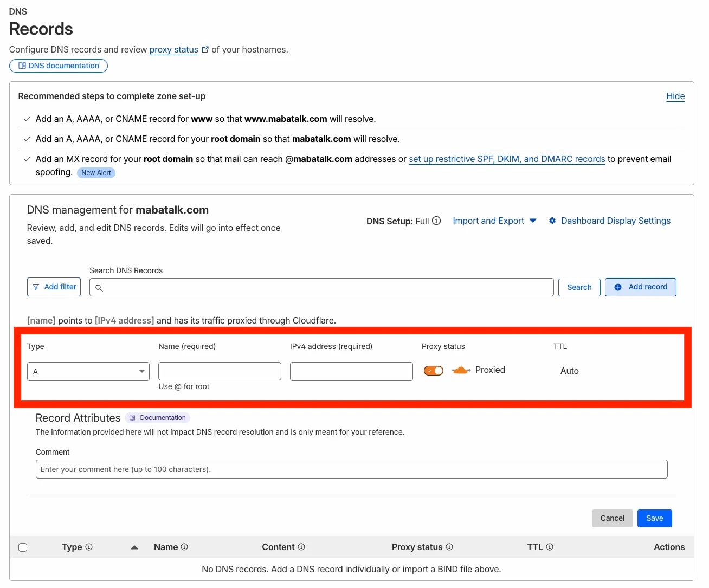The height and width of the screenshot is (588, 709).
Task: Click Hide to collapse recommended steps
Action: (675, 96)
